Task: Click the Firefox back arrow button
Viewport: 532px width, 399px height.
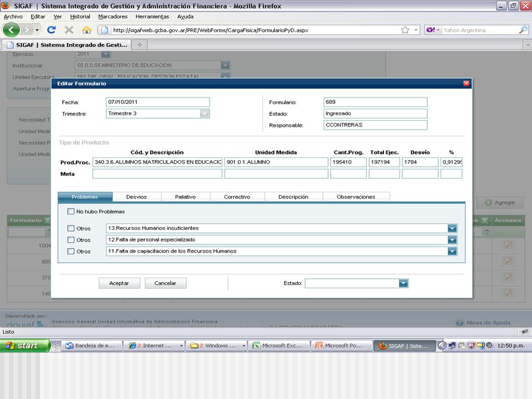Action: pyautogui.click(x=11, y=30)
